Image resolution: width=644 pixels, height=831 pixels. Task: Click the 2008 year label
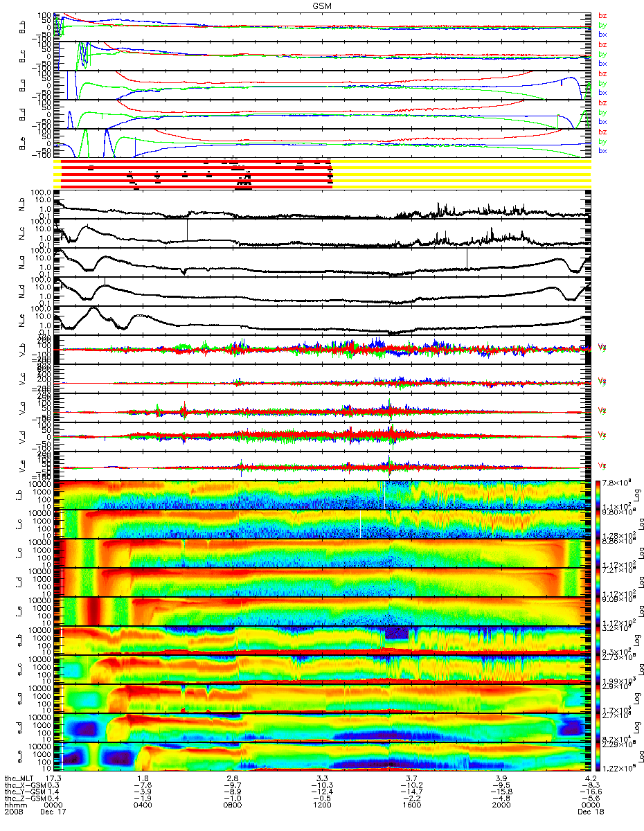pyautogui.click(x=14, y=812)
